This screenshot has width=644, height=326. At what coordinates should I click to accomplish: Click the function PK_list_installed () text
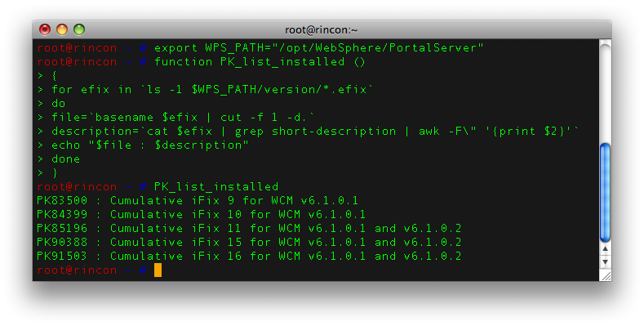coord(260,62)
